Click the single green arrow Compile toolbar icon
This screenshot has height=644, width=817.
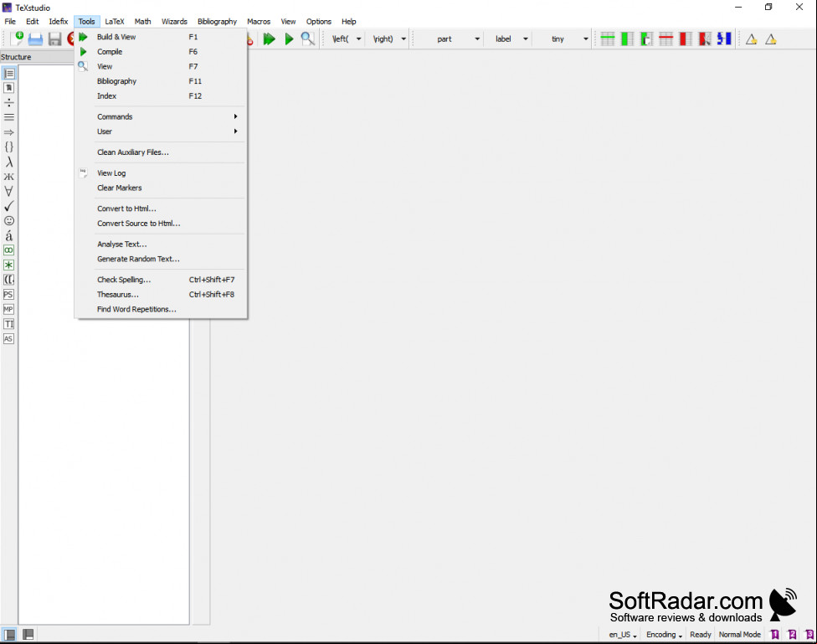[289, 39]
